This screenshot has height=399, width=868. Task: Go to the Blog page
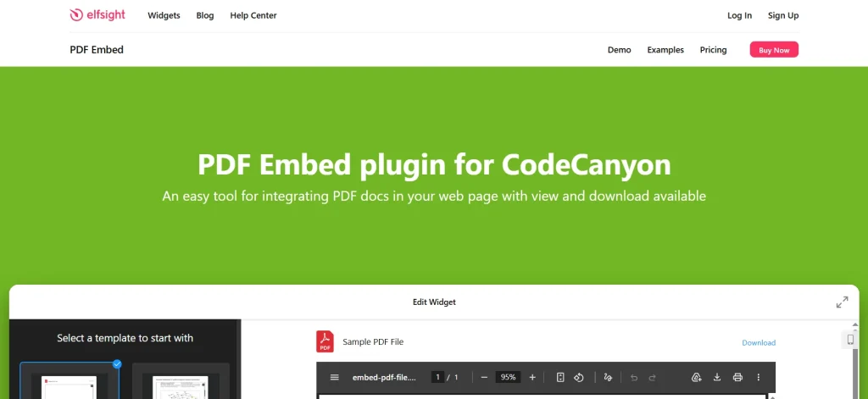pyautogui.click(x=205, y=15)
